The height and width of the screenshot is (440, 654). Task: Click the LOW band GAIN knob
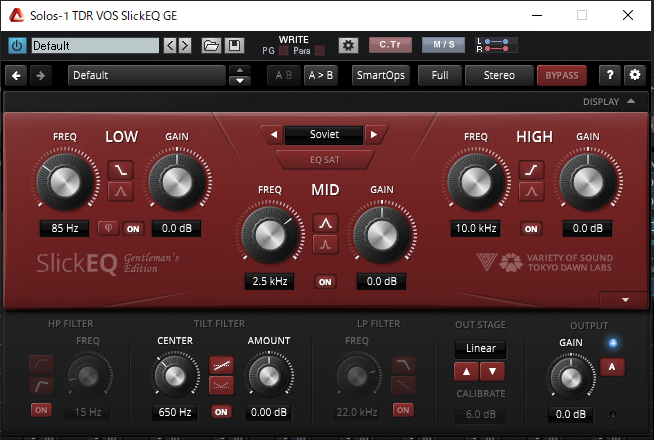tap(177, 182)
